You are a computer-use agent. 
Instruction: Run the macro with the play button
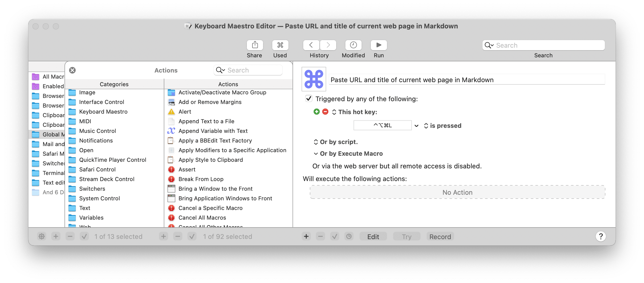click(x=379, y=45)
